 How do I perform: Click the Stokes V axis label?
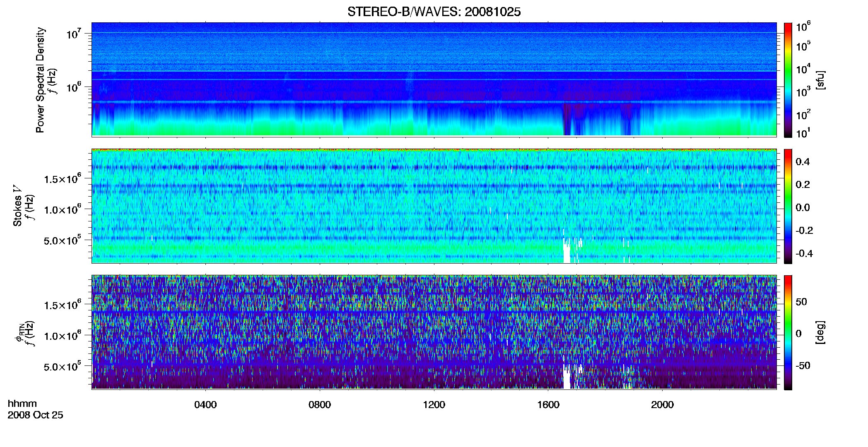(17, 206)
